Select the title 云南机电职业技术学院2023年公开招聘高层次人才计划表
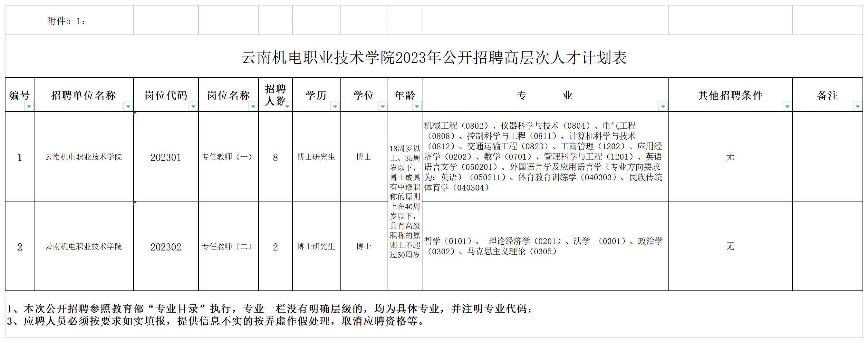The image size is (868, 343). pyautogui.click(x=434, y=57)
